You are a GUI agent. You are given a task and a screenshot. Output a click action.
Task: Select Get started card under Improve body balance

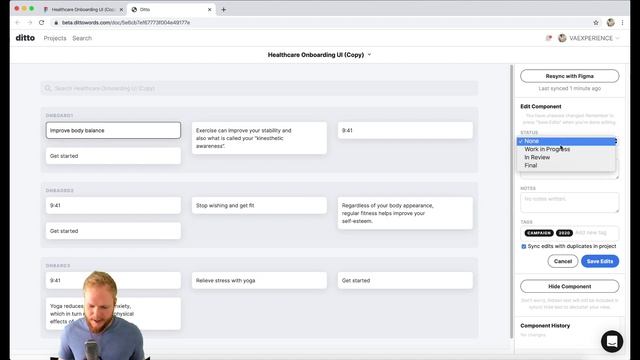click(x=113, y=156)
